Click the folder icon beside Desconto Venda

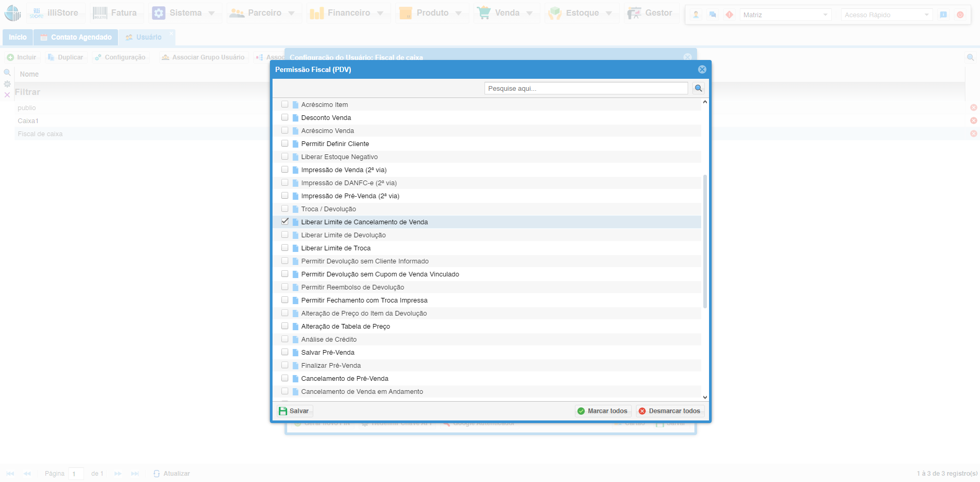tap(296, 118)
